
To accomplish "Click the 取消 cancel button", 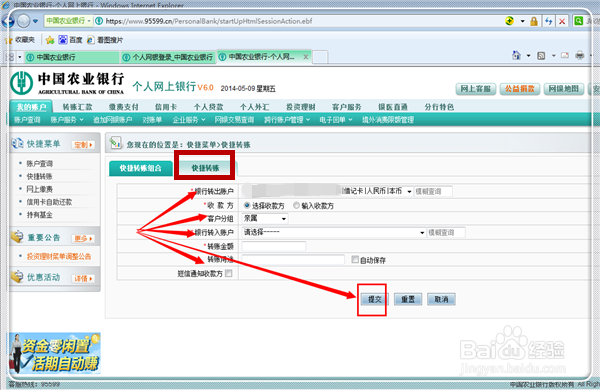I will (x=441, y=299).
